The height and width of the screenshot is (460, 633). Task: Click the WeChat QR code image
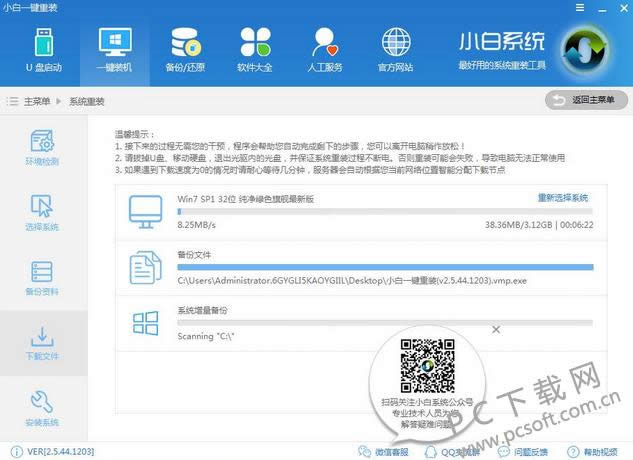tap(428, 366)
